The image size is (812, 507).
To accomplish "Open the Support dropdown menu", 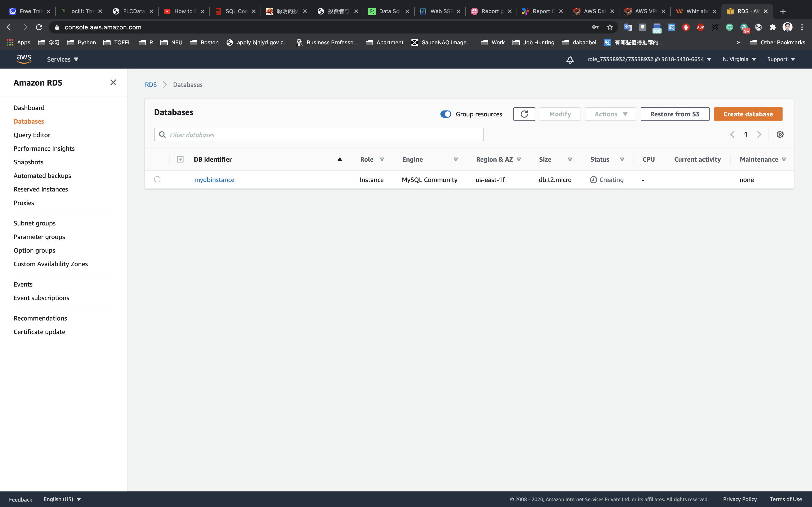I will [781, 59].
